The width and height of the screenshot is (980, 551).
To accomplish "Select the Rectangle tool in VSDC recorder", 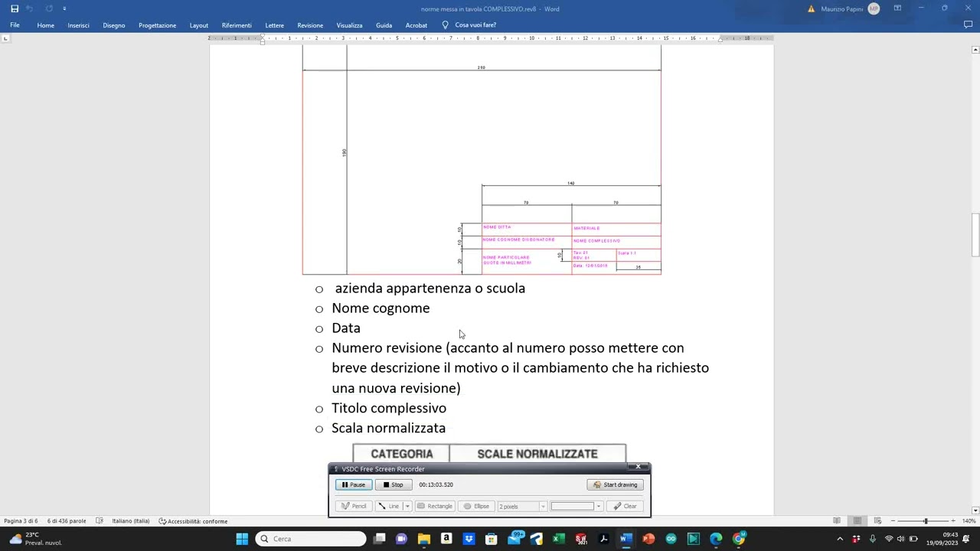I will point(435,506).
